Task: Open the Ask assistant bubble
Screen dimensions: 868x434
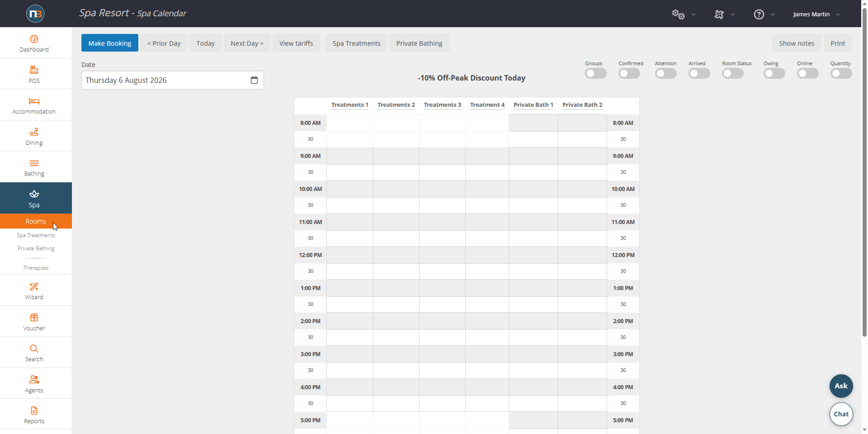Action: point(841,386)
